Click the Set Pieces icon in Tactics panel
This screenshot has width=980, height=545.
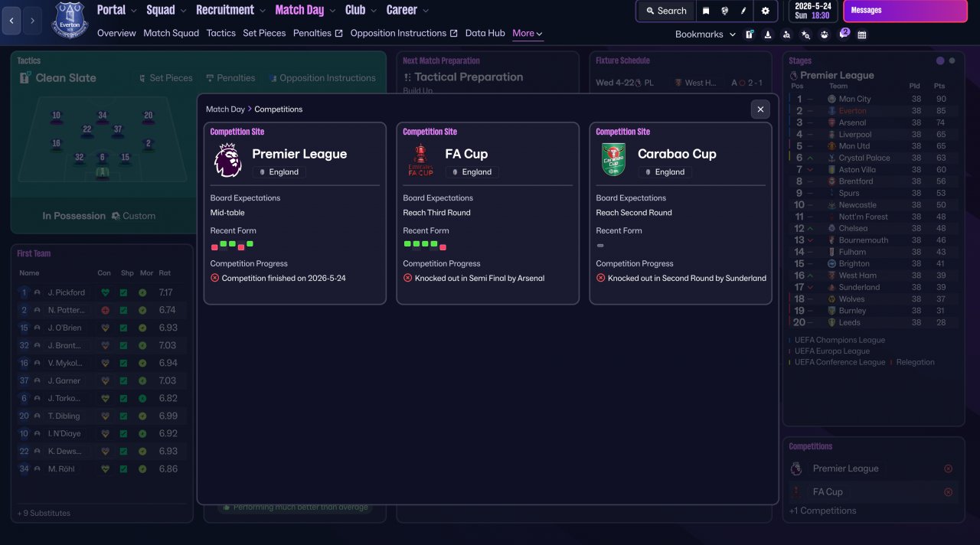click(142, 78)
